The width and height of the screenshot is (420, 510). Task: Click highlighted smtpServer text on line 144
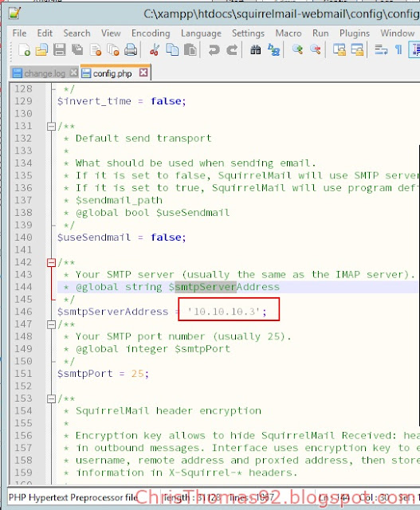206,287
